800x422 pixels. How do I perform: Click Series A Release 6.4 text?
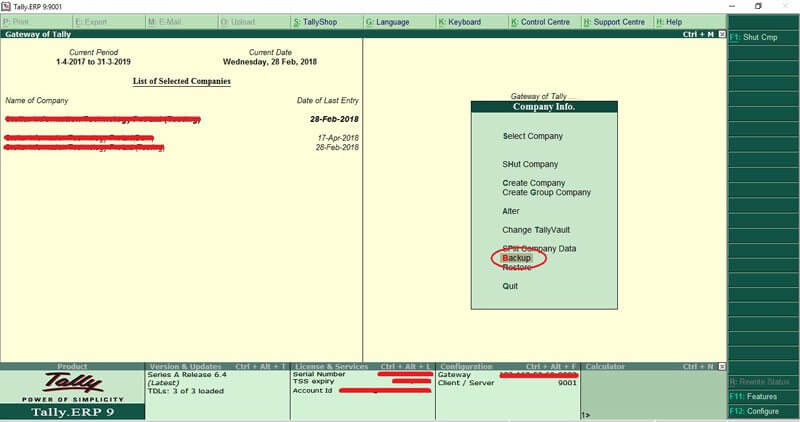(187, 375)
